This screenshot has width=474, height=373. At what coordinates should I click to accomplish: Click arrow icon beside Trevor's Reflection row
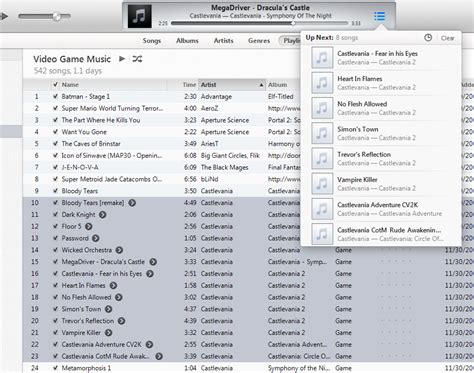coord(121,321)
